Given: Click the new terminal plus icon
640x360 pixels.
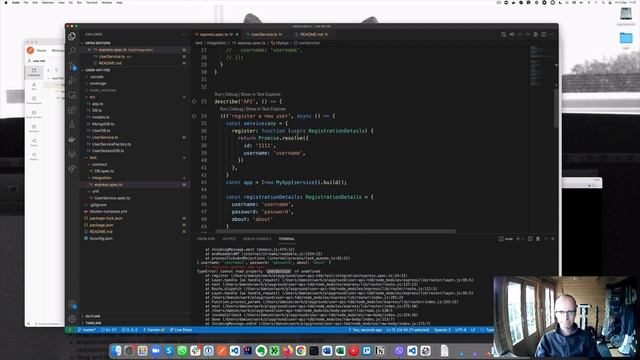Looking at the screenshot, I should click(518, 239).
